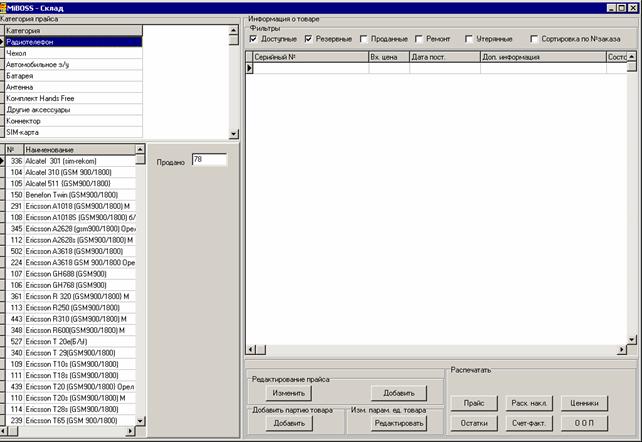Select Другие аксессуары category
Image resolution: width=642 pixels, height=442 pixels.
(x=73, y=110)
